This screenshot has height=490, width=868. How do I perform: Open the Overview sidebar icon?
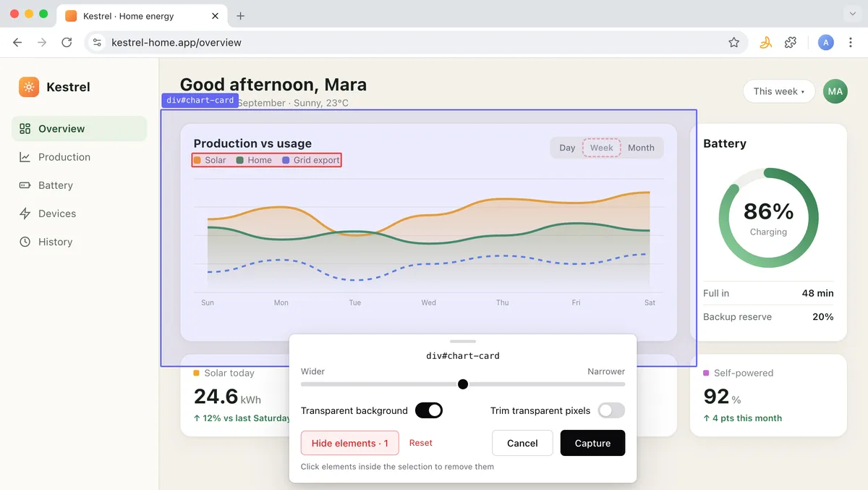(x=25, y=129)
